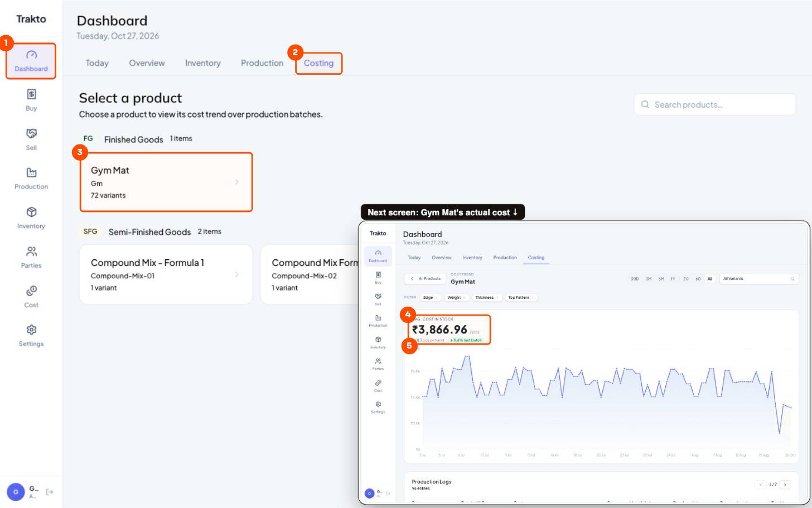Switch to the Costing tab
The height and width of the screenshot is (508, 812).
[318, 63]
